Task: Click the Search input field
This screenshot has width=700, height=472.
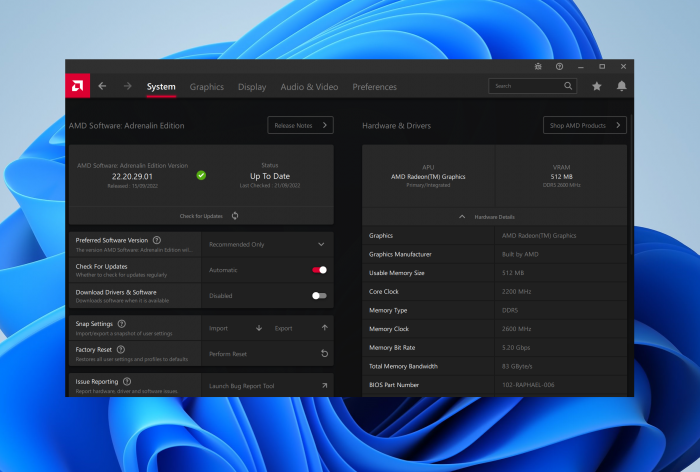Action: click(x=526, y=87)
